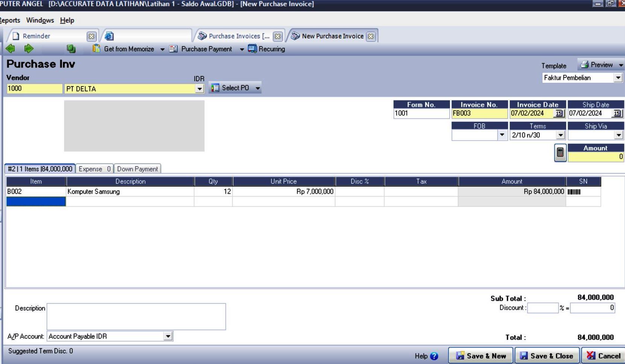Image resolution: width=625 pixels, height=364 pixels.
Task: Open the Template dropdown list
Action: (x=618, y=78)
